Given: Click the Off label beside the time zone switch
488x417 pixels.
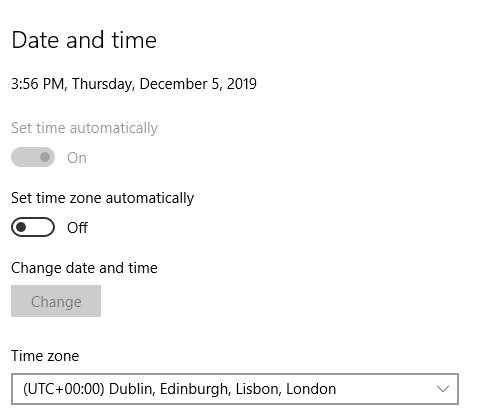Looking at the screenshot, I should pos(77,228).
